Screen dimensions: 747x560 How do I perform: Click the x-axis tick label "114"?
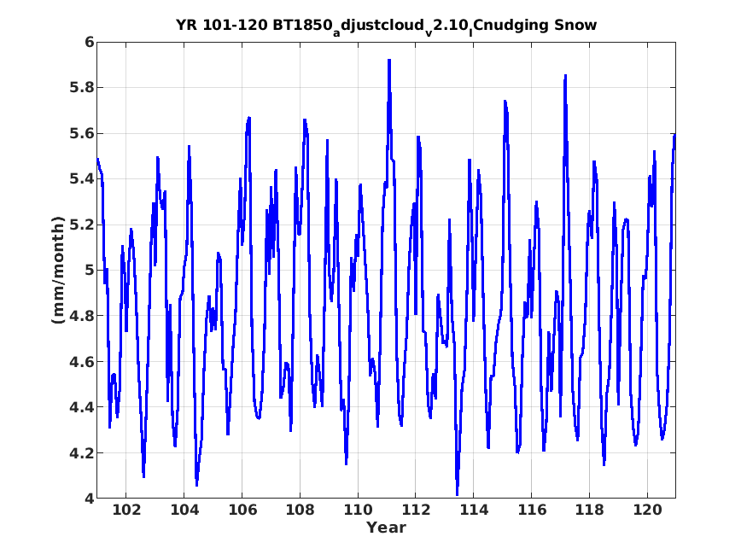[x=474, y=510]
